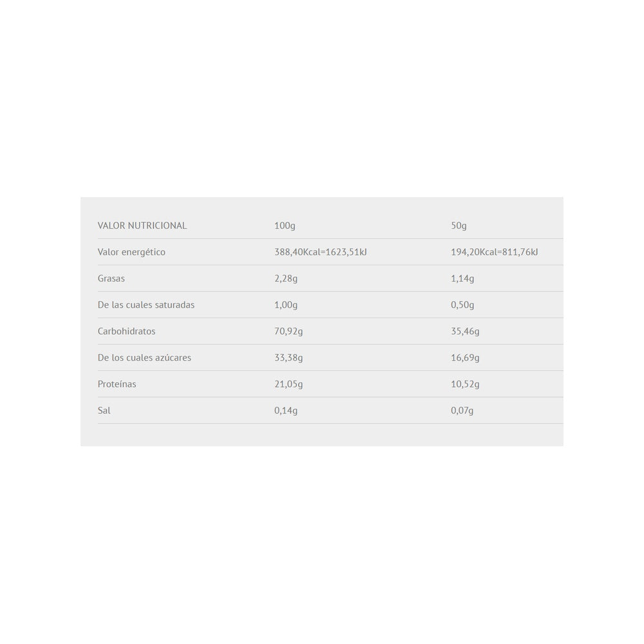
Task: Click the Carbohidratos row label
Action: point(126,331)
